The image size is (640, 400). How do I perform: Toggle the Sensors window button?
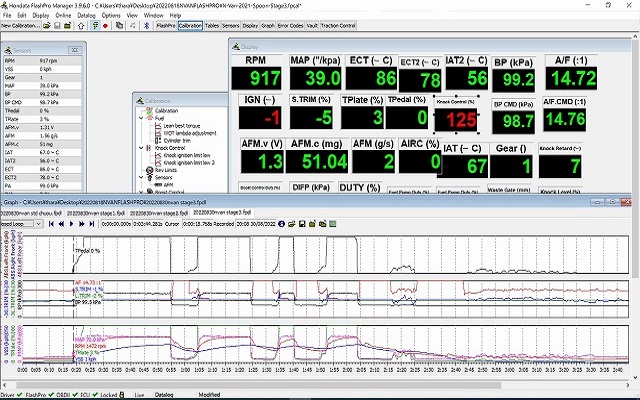click(231, 26)
